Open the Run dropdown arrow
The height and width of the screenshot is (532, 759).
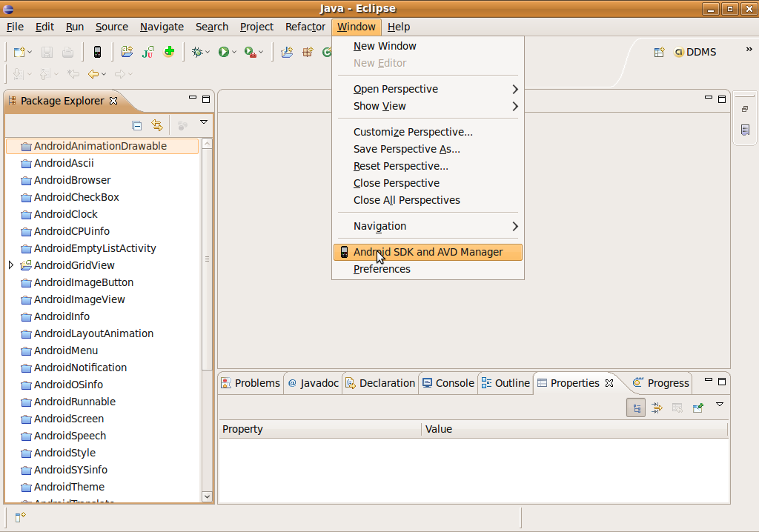[233, 52]
